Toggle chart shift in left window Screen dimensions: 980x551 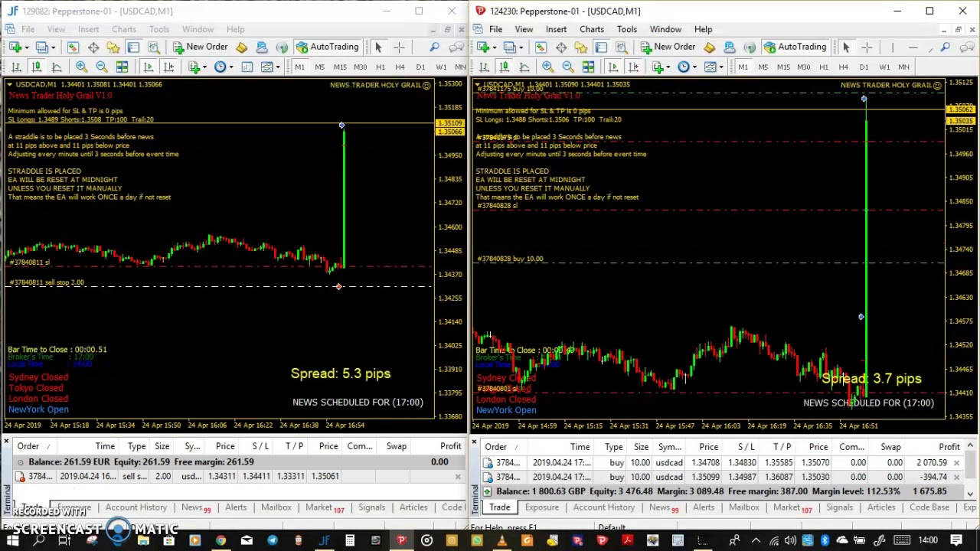[x=168, y=67]
